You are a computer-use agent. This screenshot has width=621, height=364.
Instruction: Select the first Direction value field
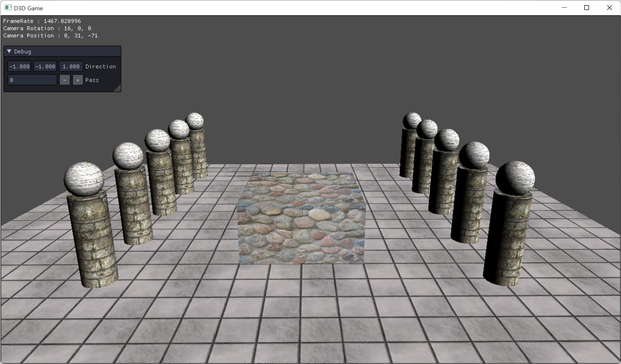(x=19, y=66)
